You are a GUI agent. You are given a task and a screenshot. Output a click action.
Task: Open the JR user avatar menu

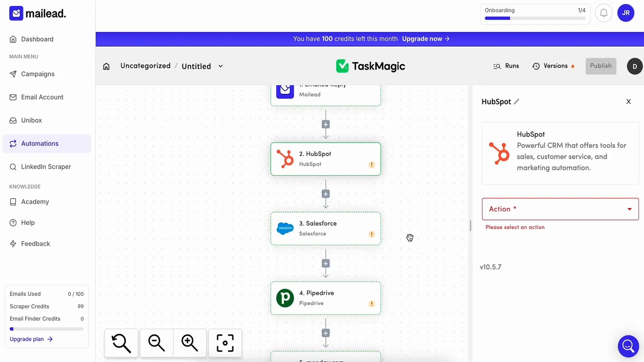[x=626, y=13]
